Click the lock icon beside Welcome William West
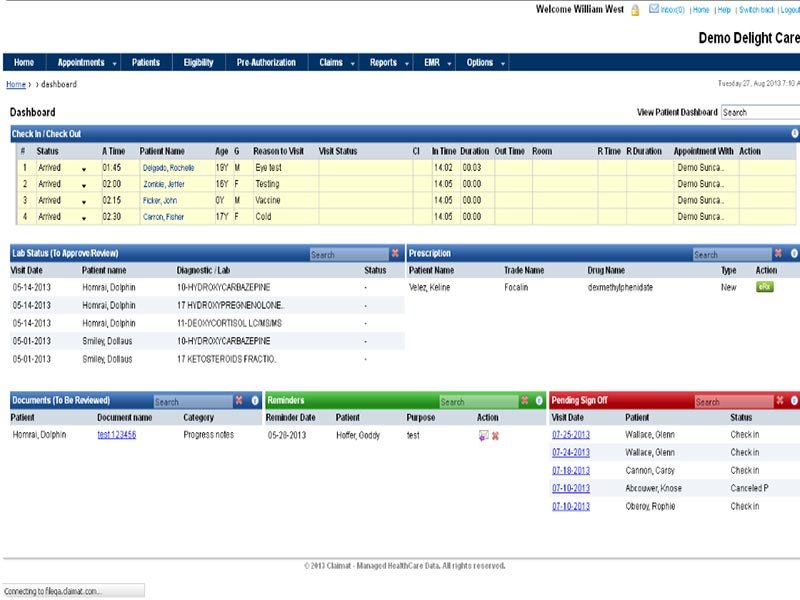Image resolution: width=800 pixels, height=600 pixels. (x=635, y=10)
